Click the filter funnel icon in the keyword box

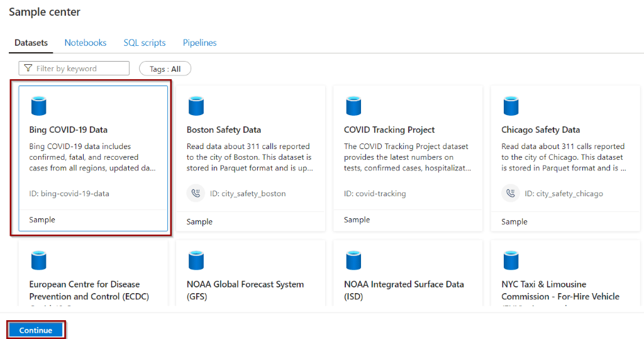point(28,68)
